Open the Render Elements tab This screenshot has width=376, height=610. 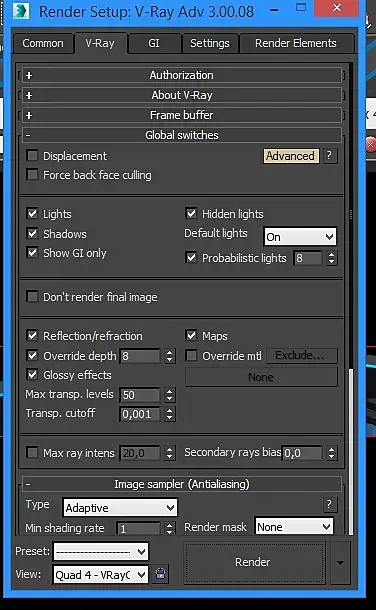pos(296,43)
